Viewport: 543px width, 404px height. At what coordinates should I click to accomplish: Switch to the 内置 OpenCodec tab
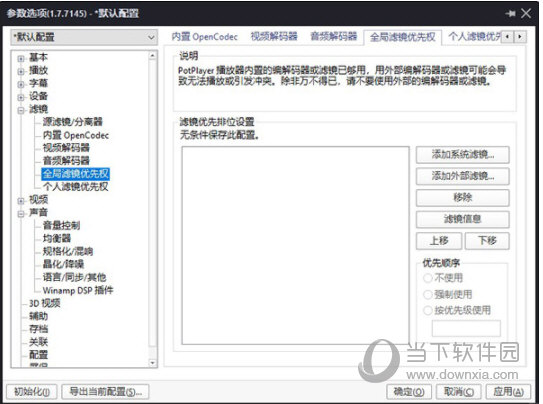click(x=205, y=37)
